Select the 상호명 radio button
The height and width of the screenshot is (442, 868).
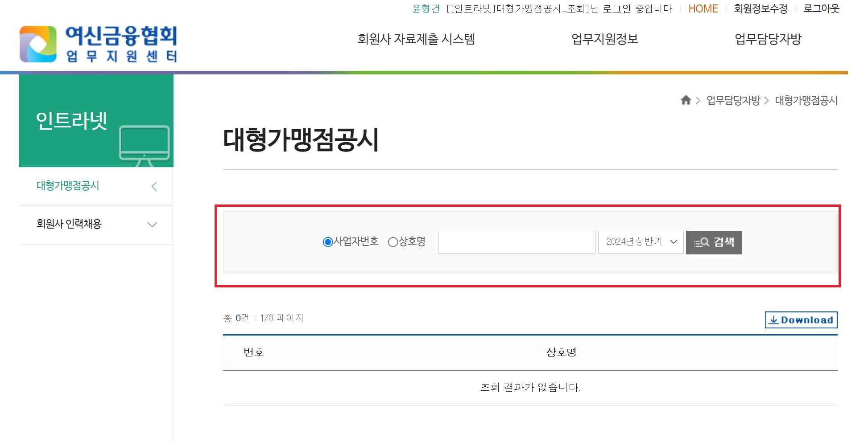point(393,242)
